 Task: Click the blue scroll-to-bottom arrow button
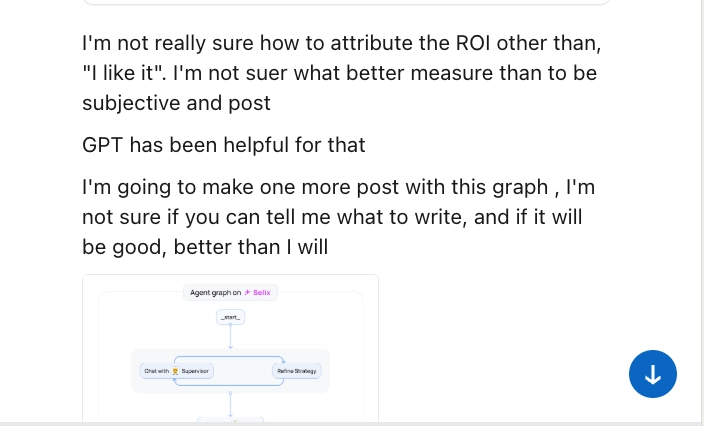(652, 374)
